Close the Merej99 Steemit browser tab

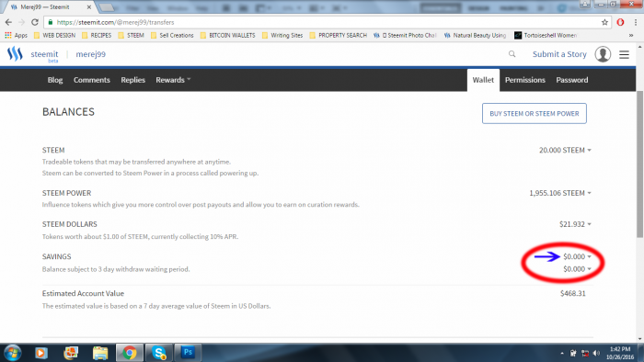pyautogui.click(x=88, y=7)
